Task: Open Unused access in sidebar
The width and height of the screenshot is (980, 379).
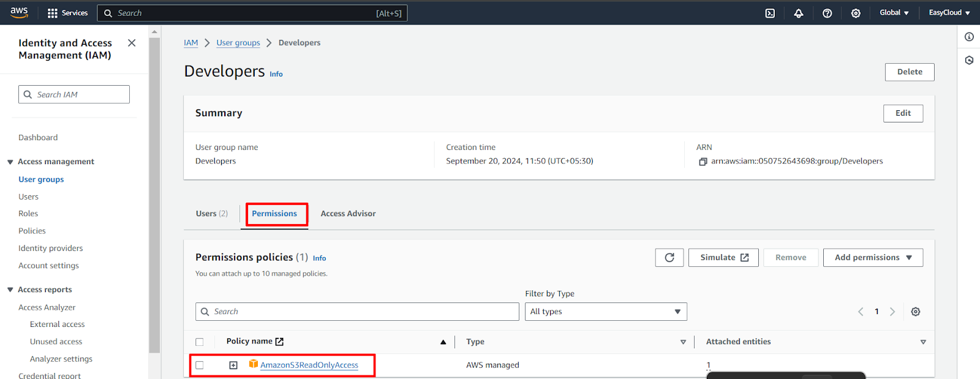Action: click(56, 342)
